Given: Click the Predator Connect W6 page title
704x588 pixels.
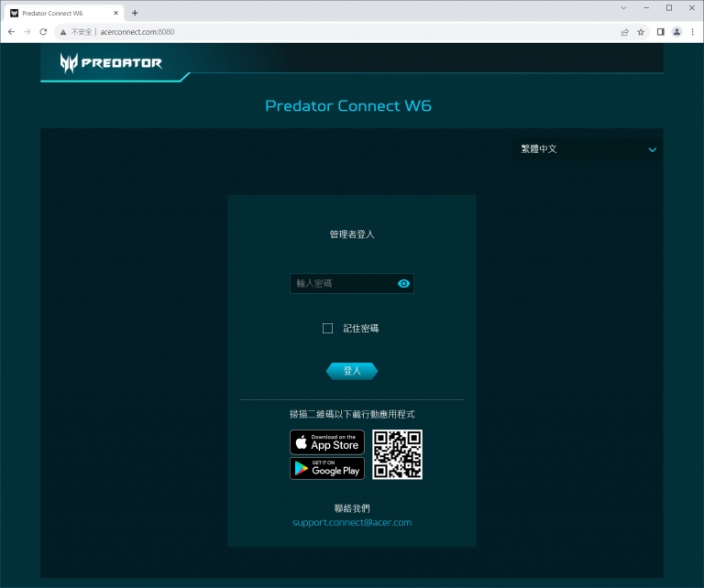Looking at the screenshot, I should tap(348, 106).
